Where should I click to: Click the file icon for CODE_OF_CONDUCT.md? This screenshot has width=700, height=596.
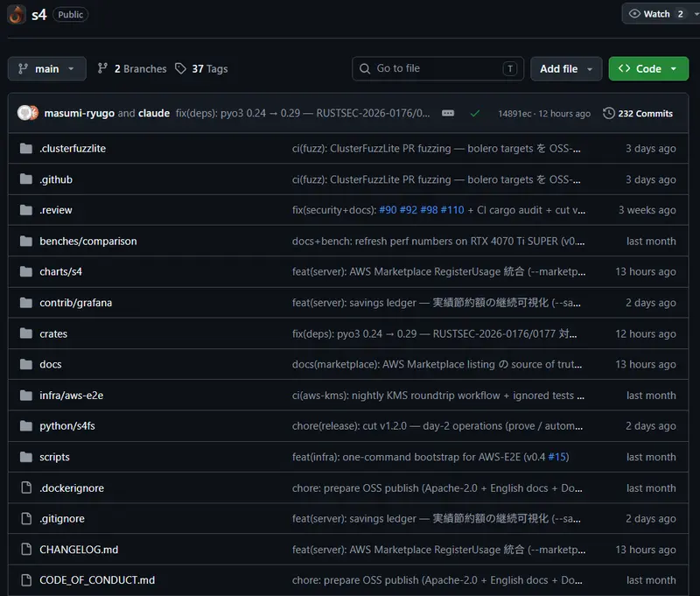(x=26, y=580)
